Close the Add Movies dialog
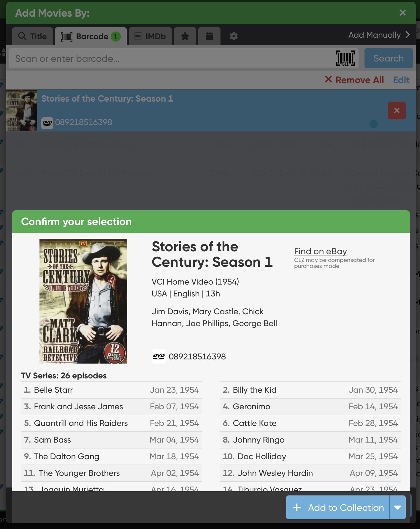The image size is (420, 529). (402, 13)
